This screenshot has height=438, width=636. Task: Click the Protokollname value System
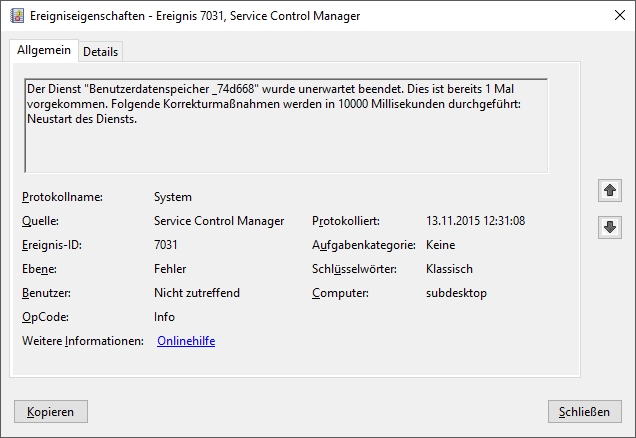point(173,197)
